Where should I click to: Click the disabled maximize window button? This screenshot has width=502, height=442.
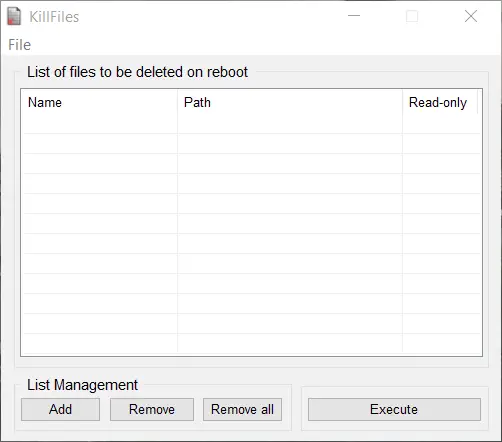point(412,16)
